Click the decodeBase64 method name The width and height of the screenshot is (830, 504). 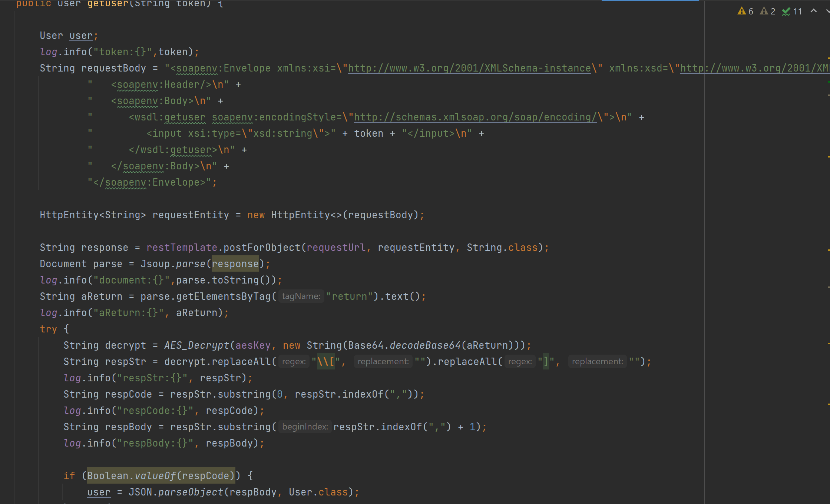[x=425, y=345]
